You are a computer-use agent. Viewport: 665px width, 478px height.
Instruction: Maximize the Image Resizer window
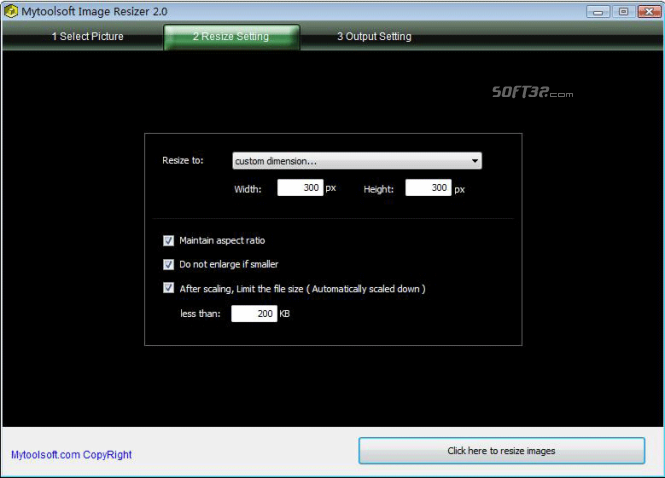(x=623, y=11)
